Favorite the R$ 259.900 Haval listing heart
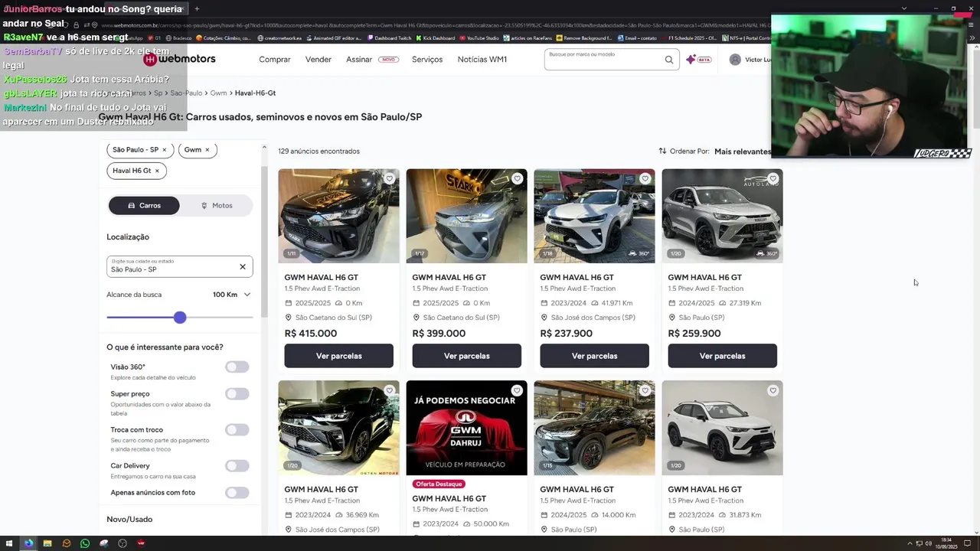The image size is (980, 551). [x=773, y=179]
